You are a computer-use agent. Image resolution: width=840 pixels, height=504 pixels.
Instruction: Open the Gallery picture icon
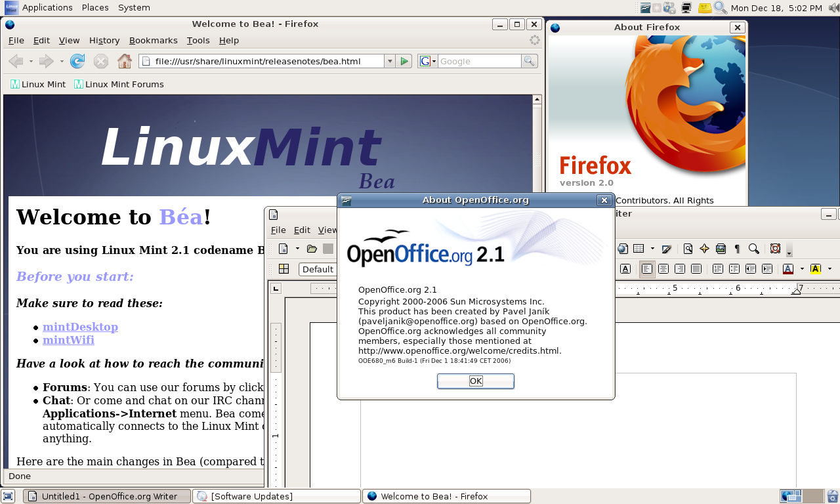(x=721, y=249)
